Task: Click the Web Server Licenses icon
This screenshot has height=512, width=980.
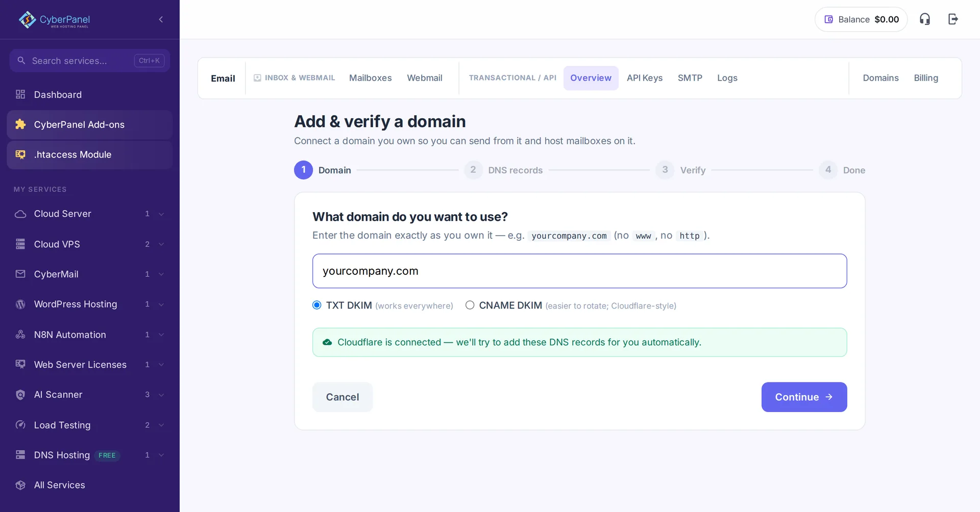Action: click(20, 364)
